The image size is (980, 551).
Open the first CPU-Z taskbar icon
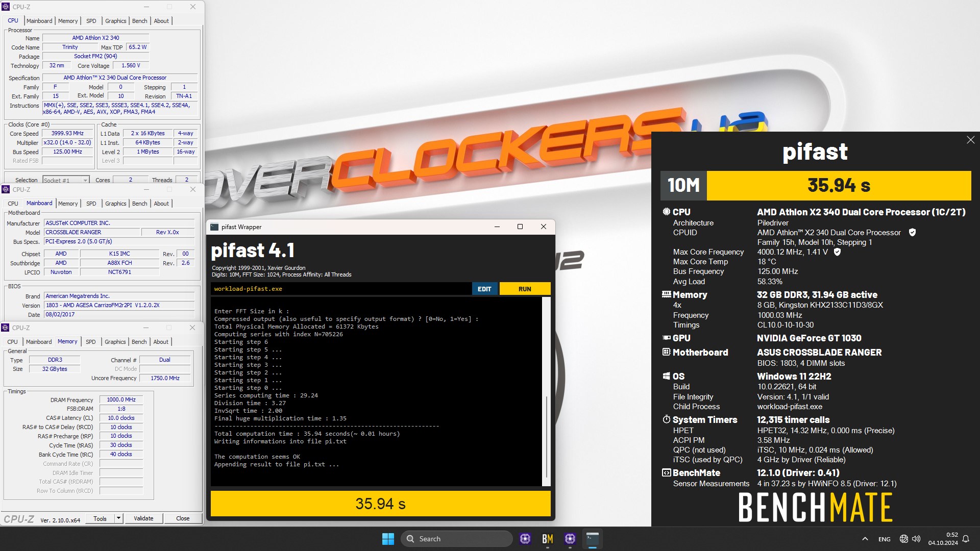[x=525, y=539]
